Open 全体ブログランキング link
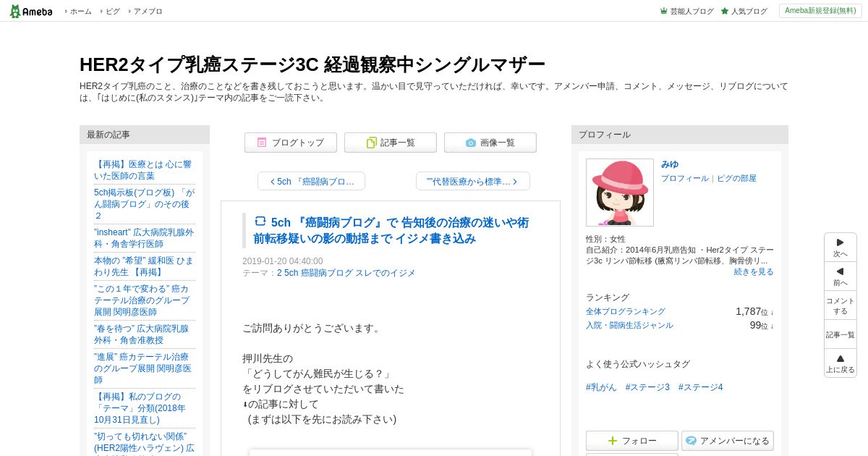Screen dimensions: 868x456 coord(626,311)
